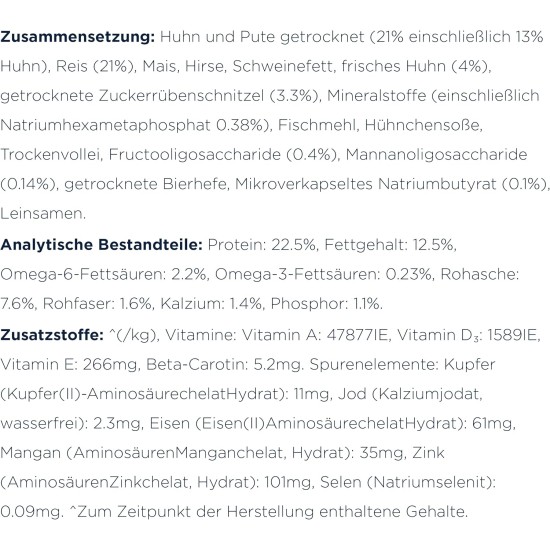Click the bold heading Zusatzstoffe
This screenshot has height=550, width=550.
click(x=52, y=335)
